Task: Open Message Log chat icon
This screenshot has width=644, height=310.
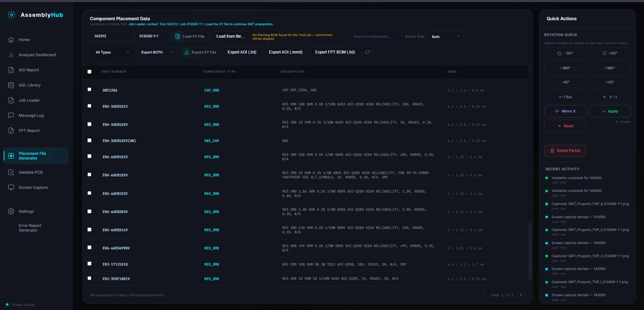Action: tap(11, 116)
